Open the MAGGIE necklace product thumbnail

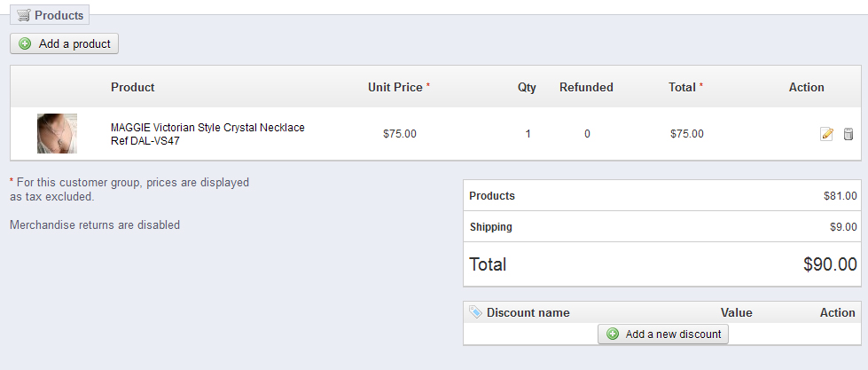point(57,134)
